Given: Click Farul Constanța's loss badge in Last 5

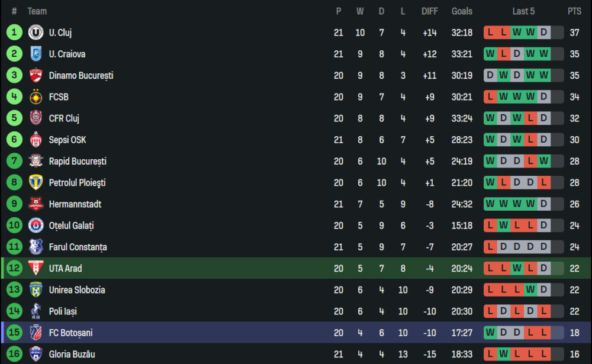Looking at the screenshot, I should click(x=490, y=247).
